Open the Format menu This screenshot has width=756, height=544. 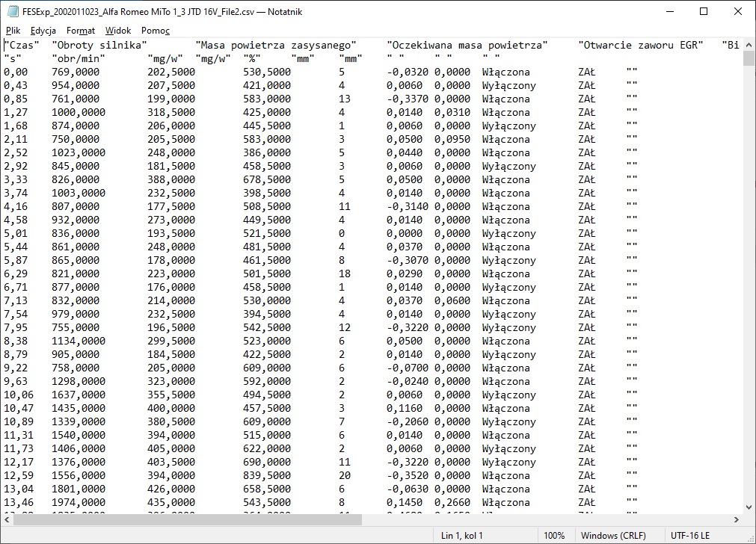pyautogui.click(x=81, y=31)
